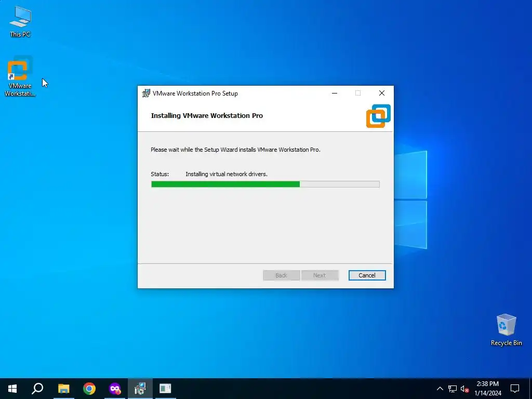Click the muted volume tray icon
Screen dimensions: 532x399
click(464, 389)
